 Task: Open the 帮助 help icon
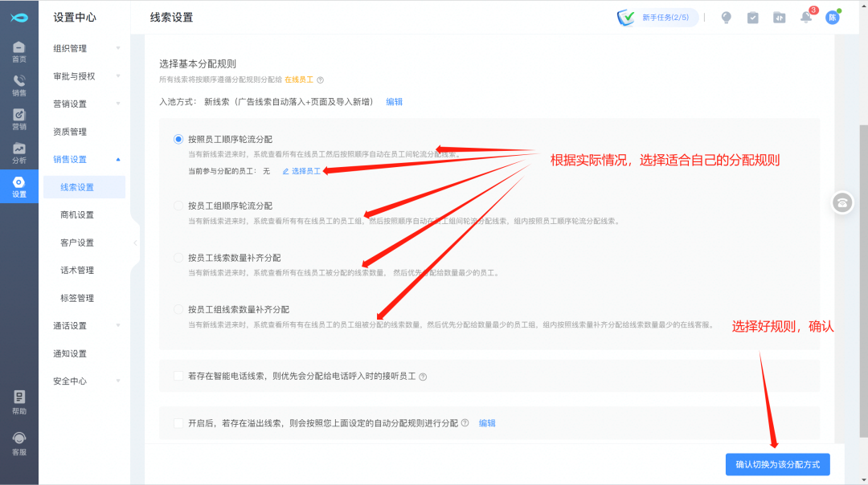coord(18,402)
